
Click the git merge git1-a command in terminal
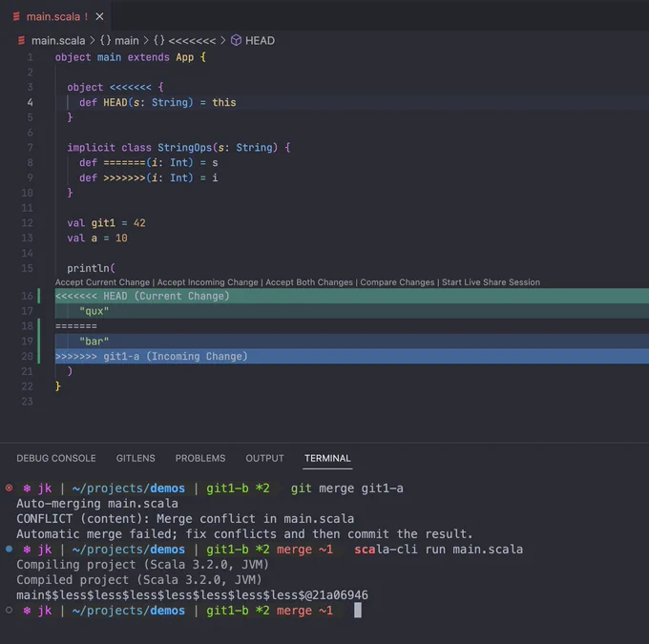tap(346, 488)
